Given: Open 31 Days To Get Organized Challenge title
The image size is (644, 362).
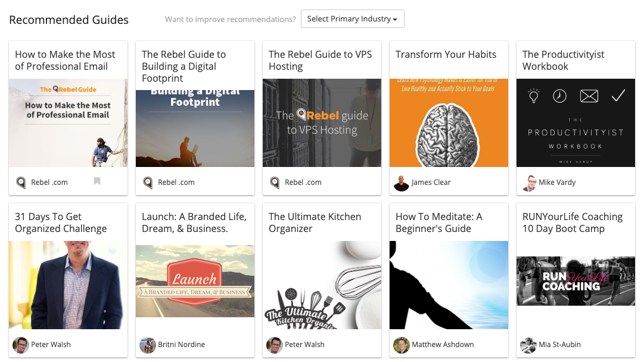Looking at the screenshot, I should [61, 222].
